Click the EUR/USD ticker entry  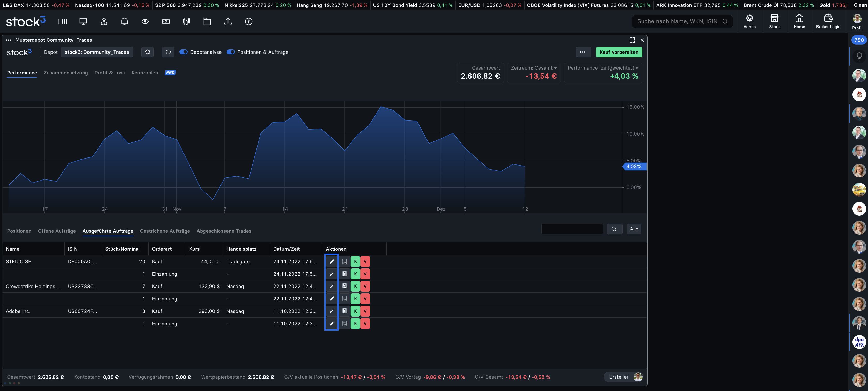coord(490,5)
